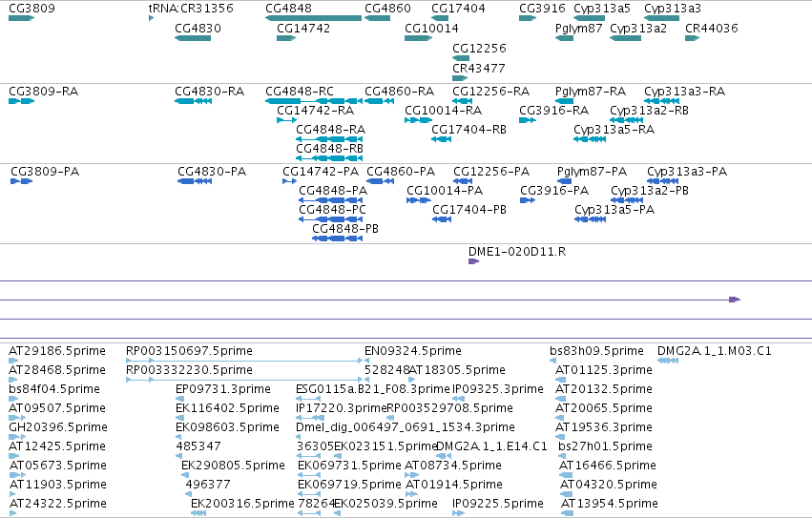Select the CG10014-PA protein feature
Image resolution: width=812 pixels, height=518 pixels.
pyautogui.click(x=419, y=200)
